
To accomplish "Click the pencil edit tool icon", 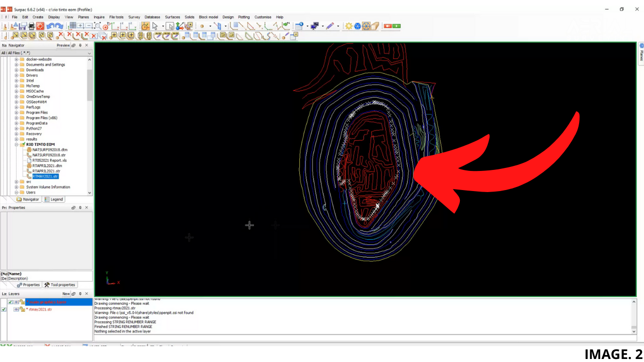I will [x=330, y=26].
